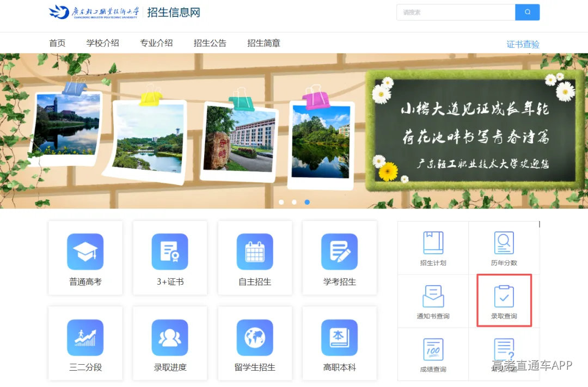Click the 普通高考 label text

tap(85, 281)
